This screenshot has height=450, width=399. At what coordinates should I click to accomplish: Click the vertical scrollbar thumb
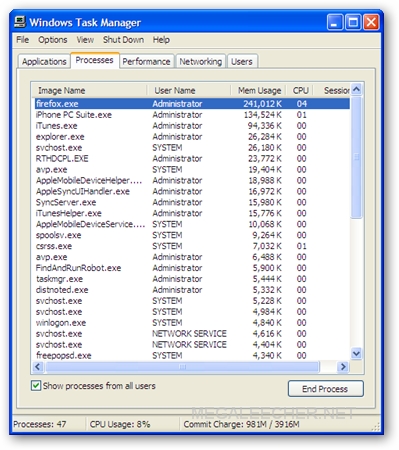pos(356,157)
